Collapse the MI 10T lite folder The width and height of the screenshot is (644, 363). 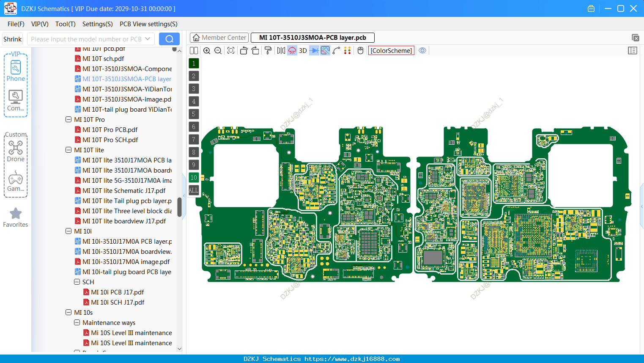click(x=69, y=150)
